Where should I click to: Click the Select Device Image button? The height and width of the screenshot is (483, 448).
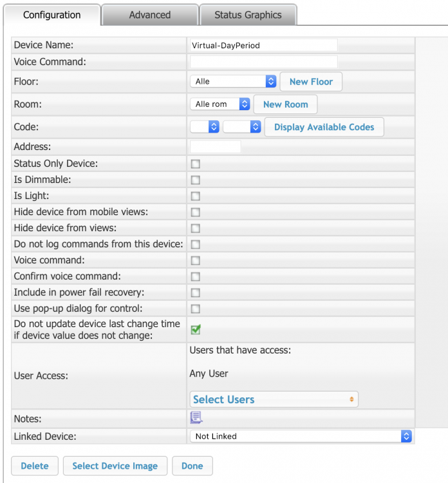115,466
